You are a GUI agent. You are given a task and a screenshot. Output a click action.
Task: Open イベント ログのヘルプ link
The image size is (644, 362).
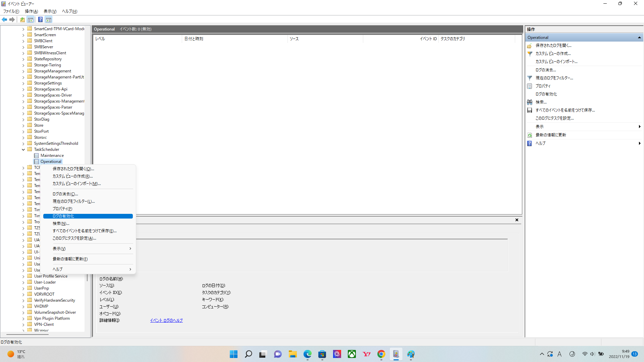(166, 320)
